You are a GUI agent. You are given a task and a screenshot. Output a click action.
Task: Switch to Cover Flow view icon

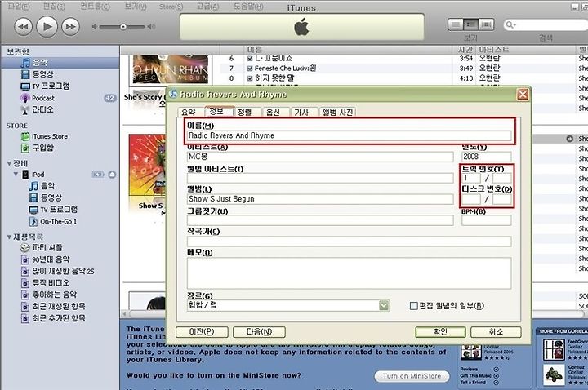486,24
